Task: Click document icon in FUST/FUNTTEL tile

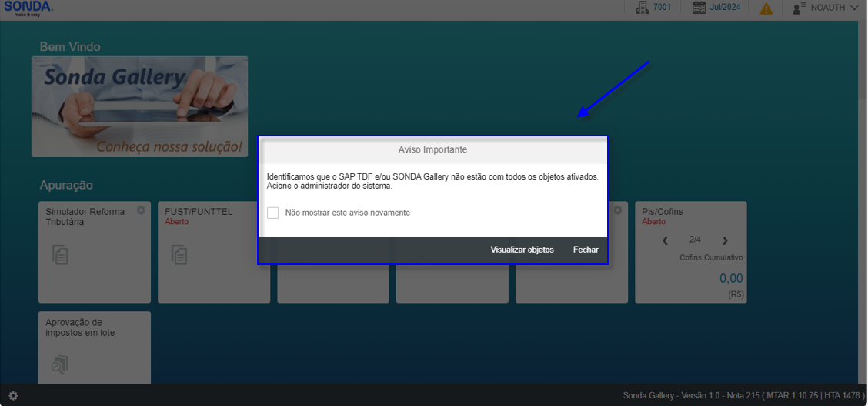Action: pos(179,254)
